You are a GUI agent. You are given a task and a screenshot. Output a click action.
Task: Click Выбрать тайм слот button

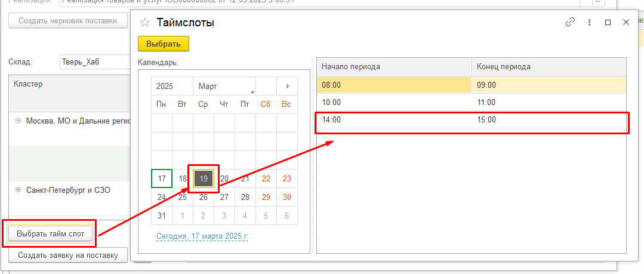[51, 234]
